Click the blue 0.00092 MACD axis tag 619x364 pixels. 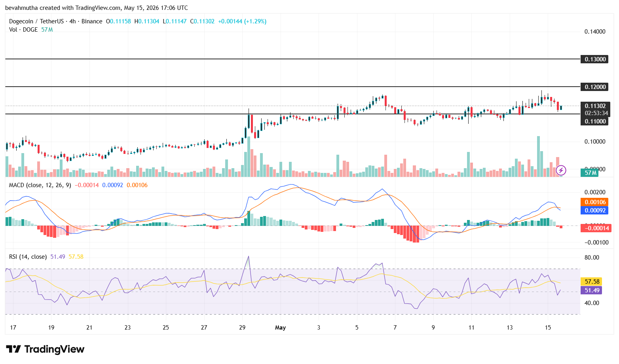595,210
